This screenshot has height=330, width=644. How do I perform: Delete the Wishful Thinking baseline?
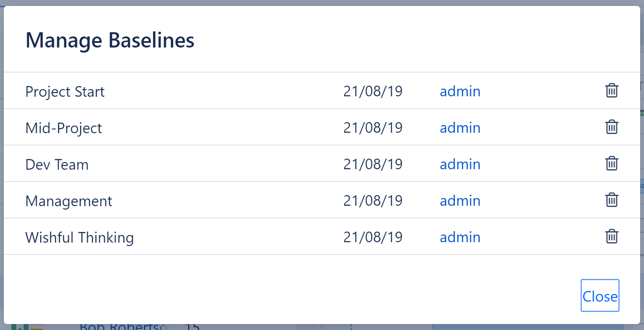[x=611, y=237]
